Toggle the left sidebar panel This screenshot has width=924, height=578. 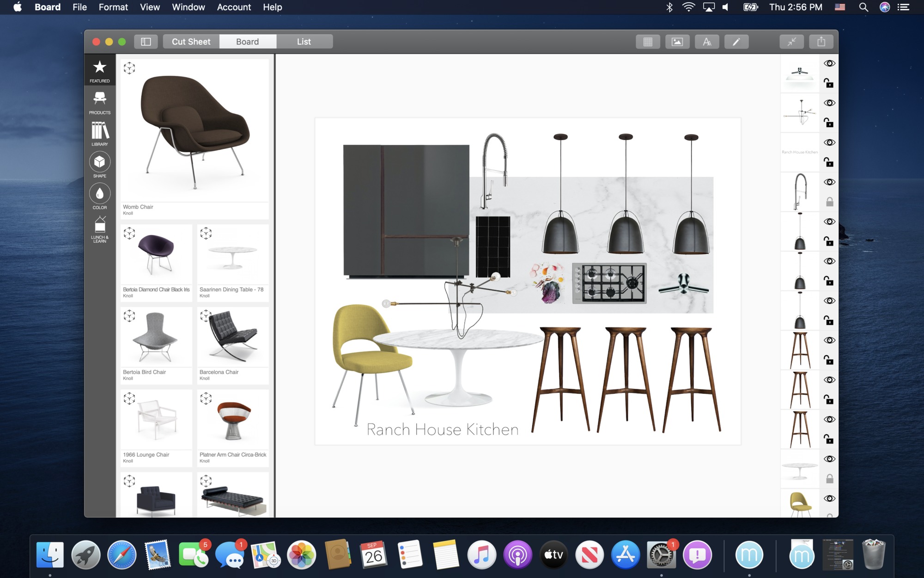point(146,41)
